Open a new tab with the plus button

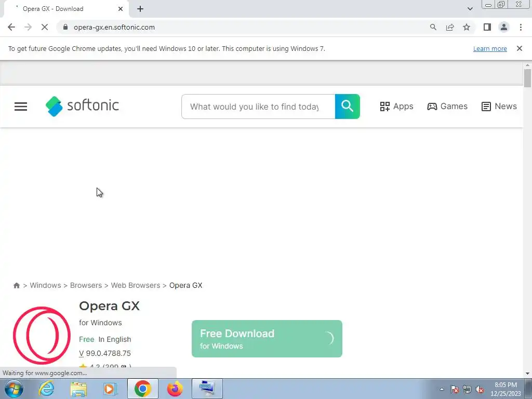140,9
